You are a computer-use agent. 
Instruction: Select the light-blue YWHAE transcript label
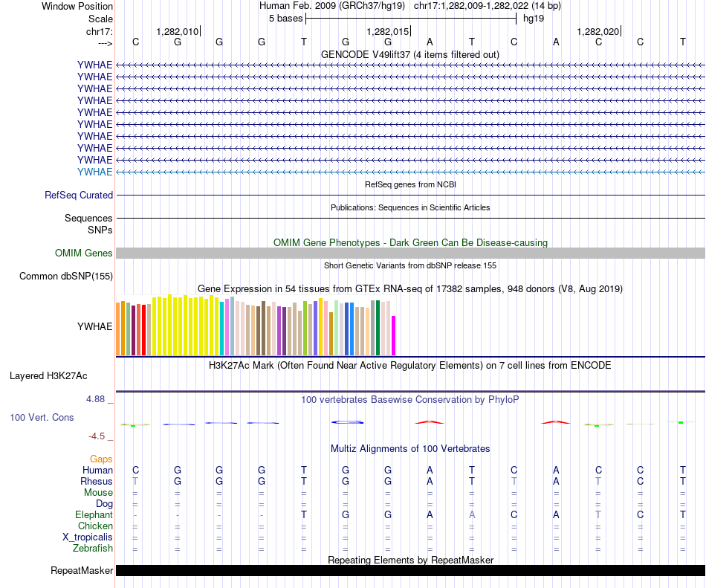pyautogui.click(x=94, y=172)
